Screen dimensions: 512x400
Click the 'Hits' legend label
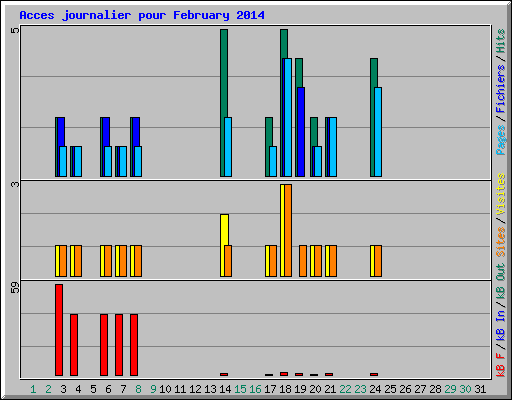pos(500,41)
